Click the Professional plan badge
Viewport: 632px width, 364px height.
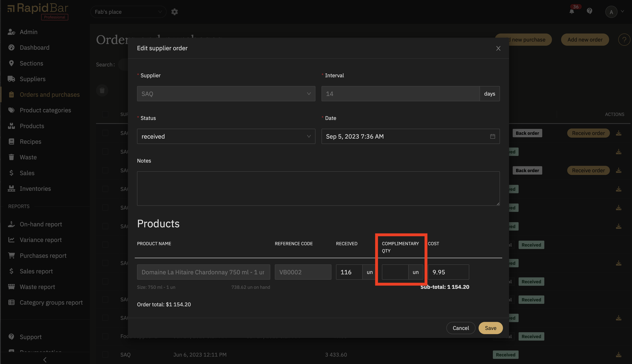tap(55, 17)
